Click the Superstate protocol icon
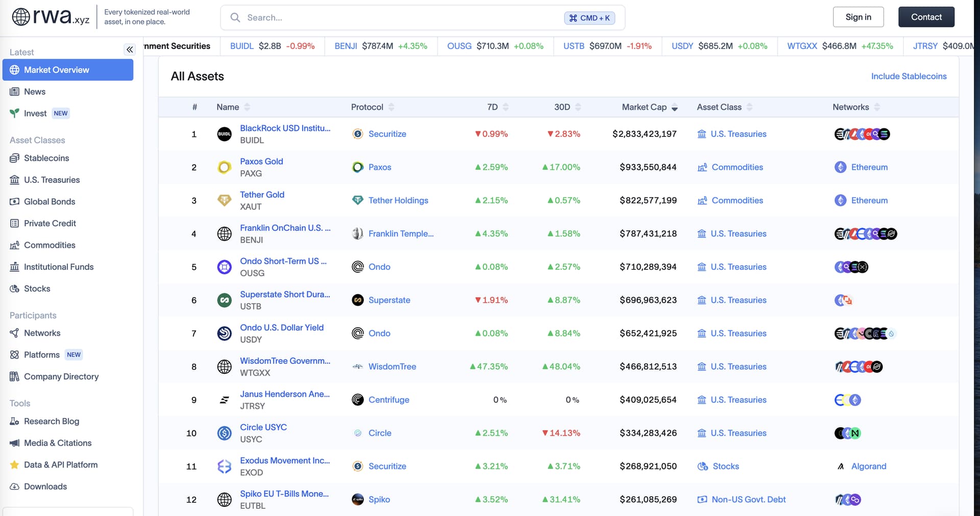The width and height of the screenshot is (980, 516). pos(358,300)
